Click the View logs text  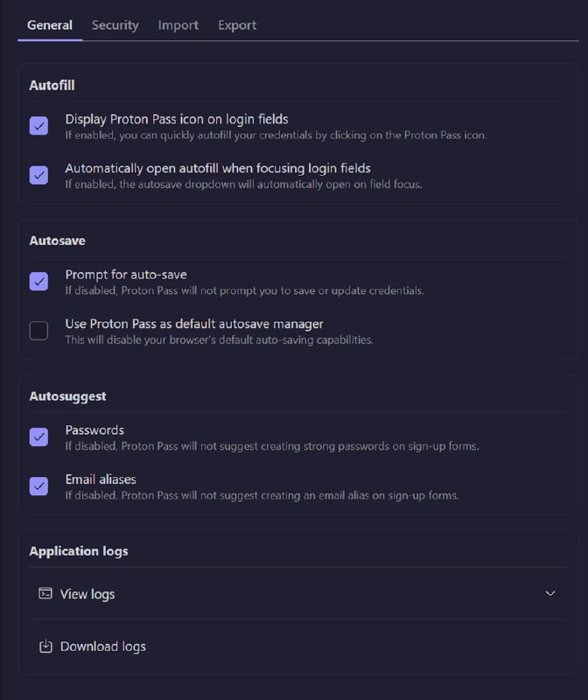coord(87,594)
